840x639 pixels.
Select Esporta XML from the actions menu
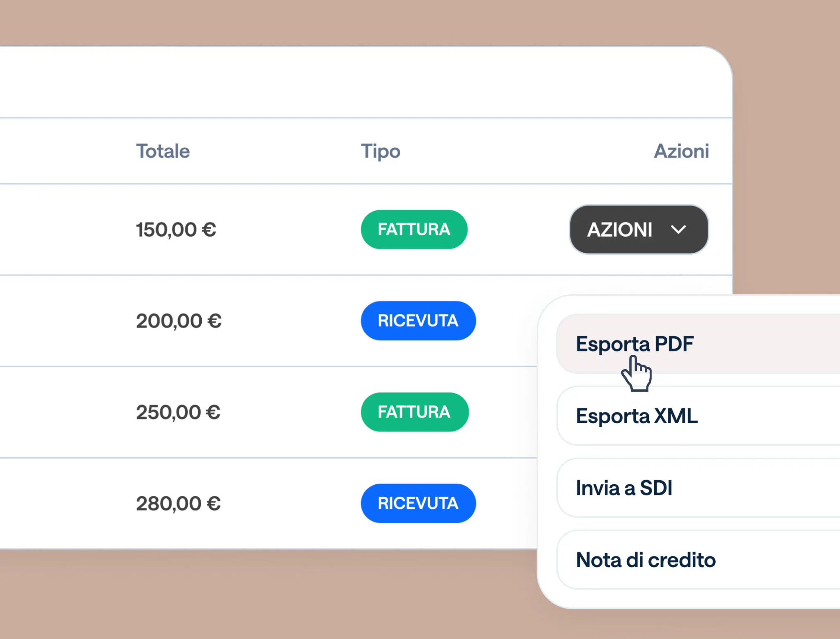point(637,416)
